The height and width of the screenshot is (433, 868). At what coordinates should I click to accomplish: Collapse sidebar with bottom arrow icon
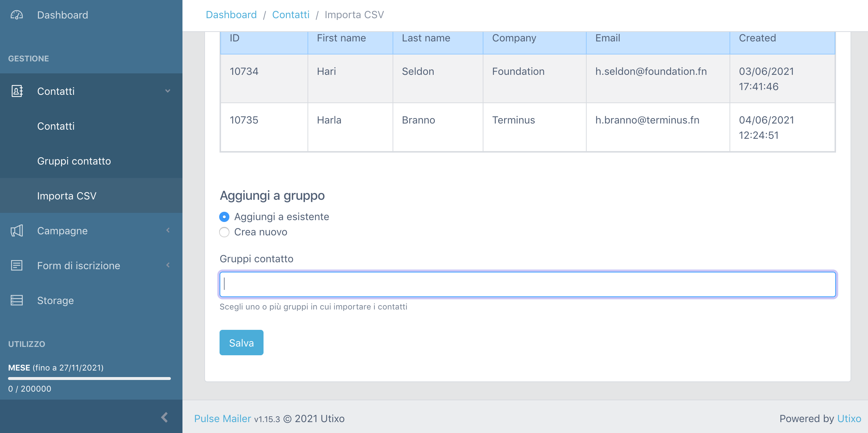(x=165, y=417)
